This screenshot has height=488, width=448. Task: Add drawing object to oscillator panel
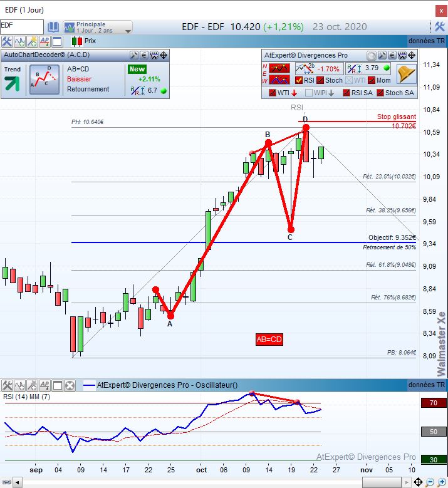(32, 386)
